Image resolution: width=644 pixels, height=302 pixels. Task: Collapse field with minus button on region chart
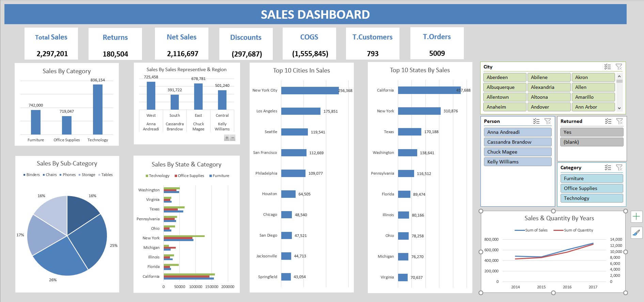point(233,138)
